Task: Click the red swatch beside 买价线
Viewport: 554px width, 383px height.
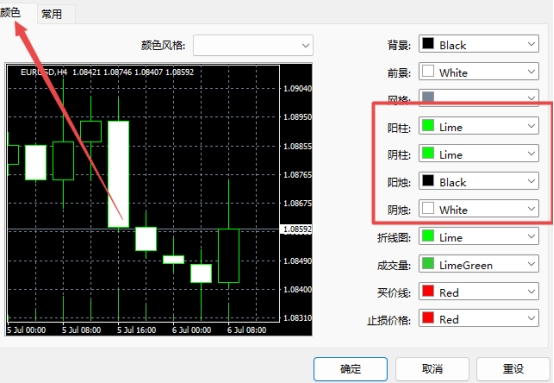Action: [x=428, y=291]
